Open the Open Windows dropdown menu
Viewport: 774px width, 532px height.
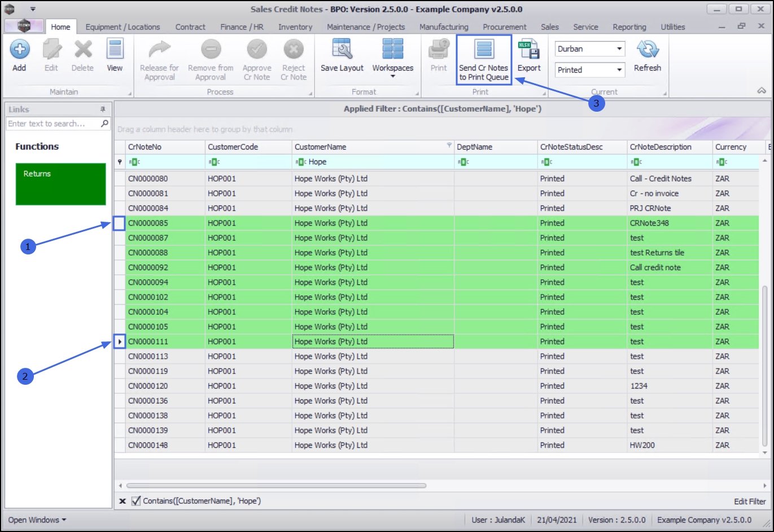click(37, 520)
